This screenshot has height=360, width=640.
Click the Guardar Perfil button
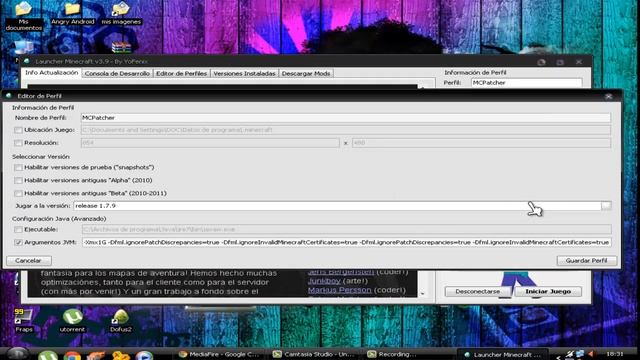[587, 260]
